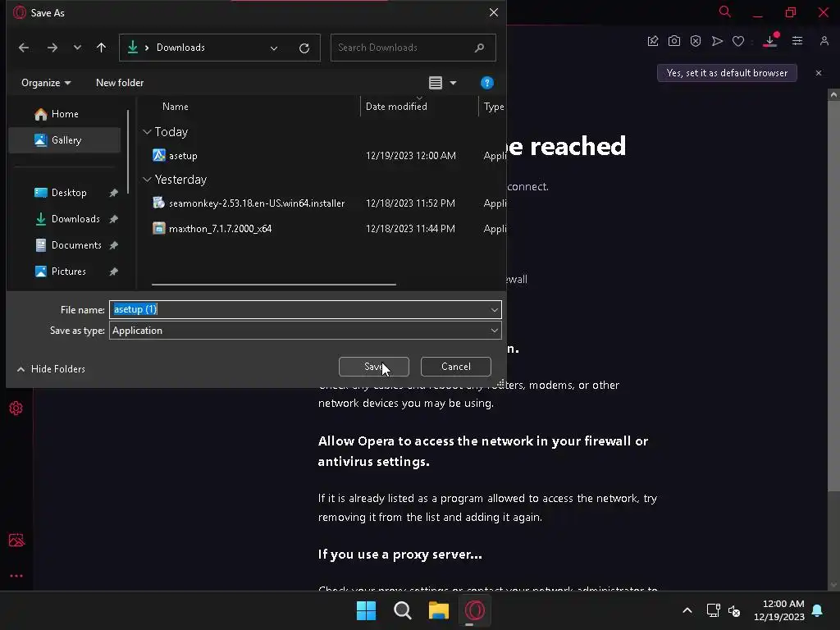
Task: Open Opera sidebar three-dots menu
Action: point(16,577)
